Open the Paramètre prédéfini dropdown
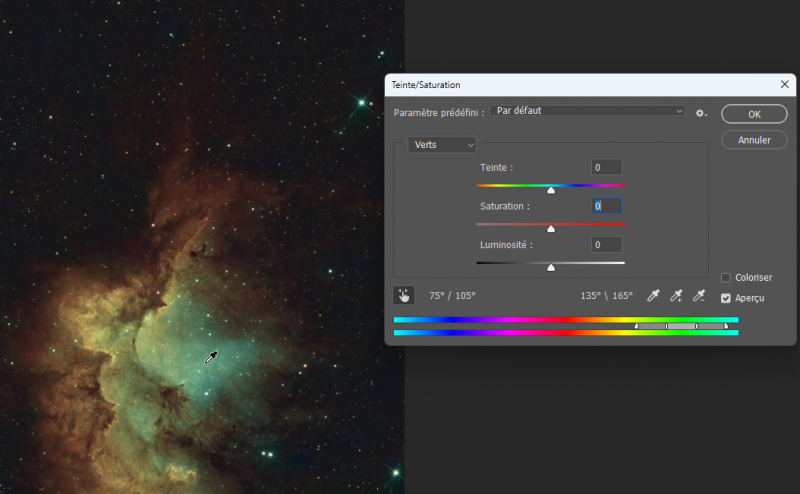The image size is (800, 494). pyautogui.click(x=587, y=111)
